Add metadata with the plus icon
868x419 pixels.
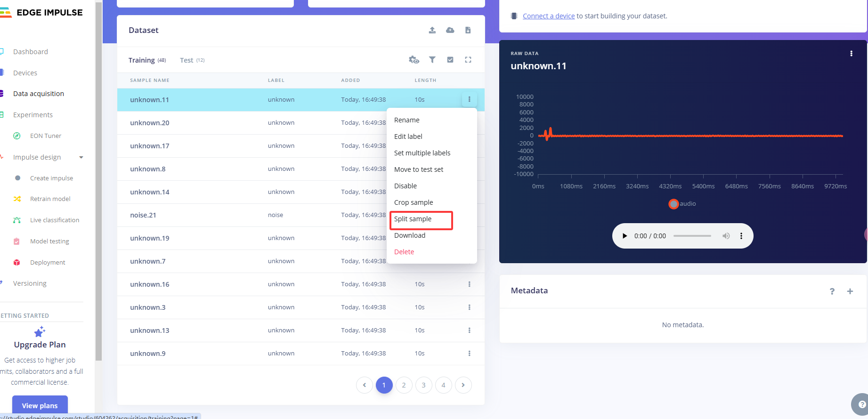(x=850, y=291)
